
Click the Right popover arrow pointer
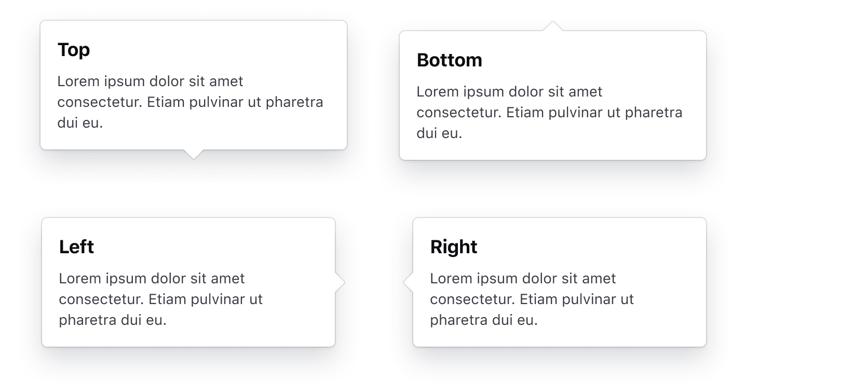coord(408,282)
